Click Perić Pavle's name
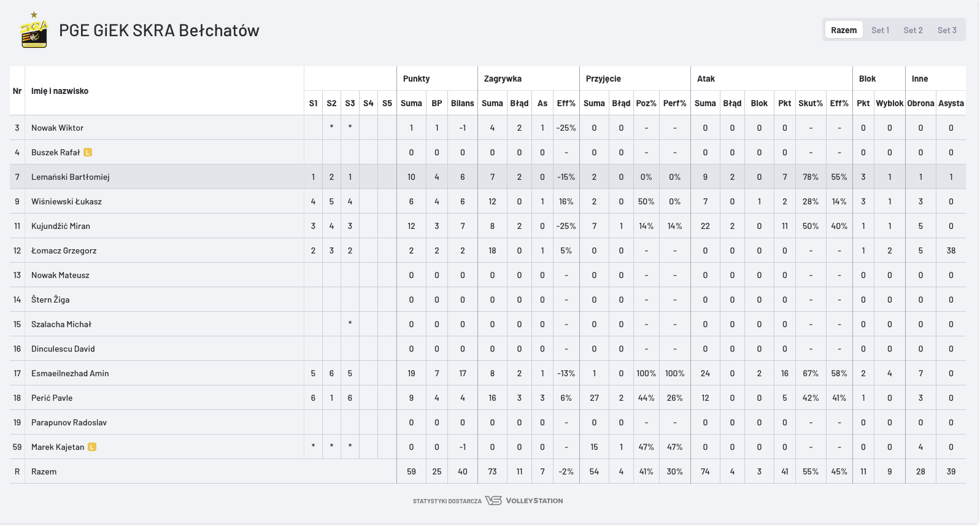The height and width of the screenshot is (526, 980). click(x=52, y=398)
